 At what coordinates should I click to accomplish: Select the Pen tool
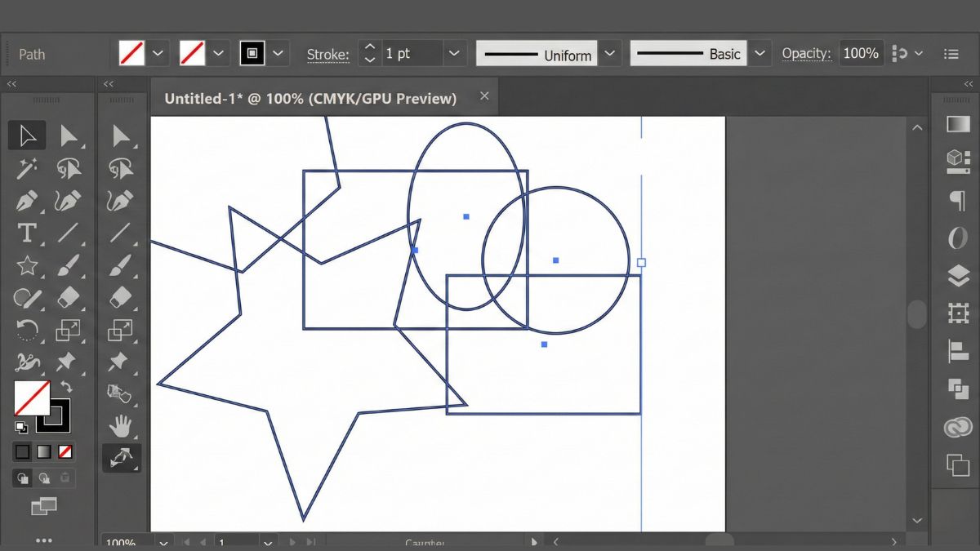tap(27, 201)
